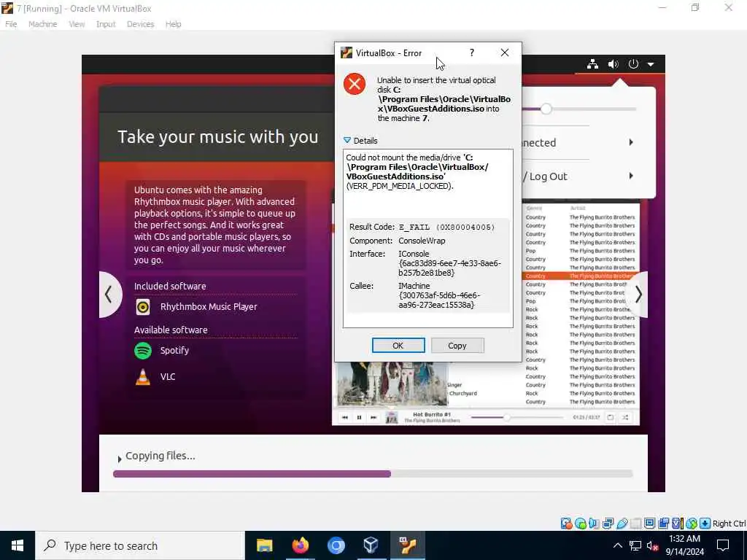Expand the Copying files progress details

click(120, 459)
